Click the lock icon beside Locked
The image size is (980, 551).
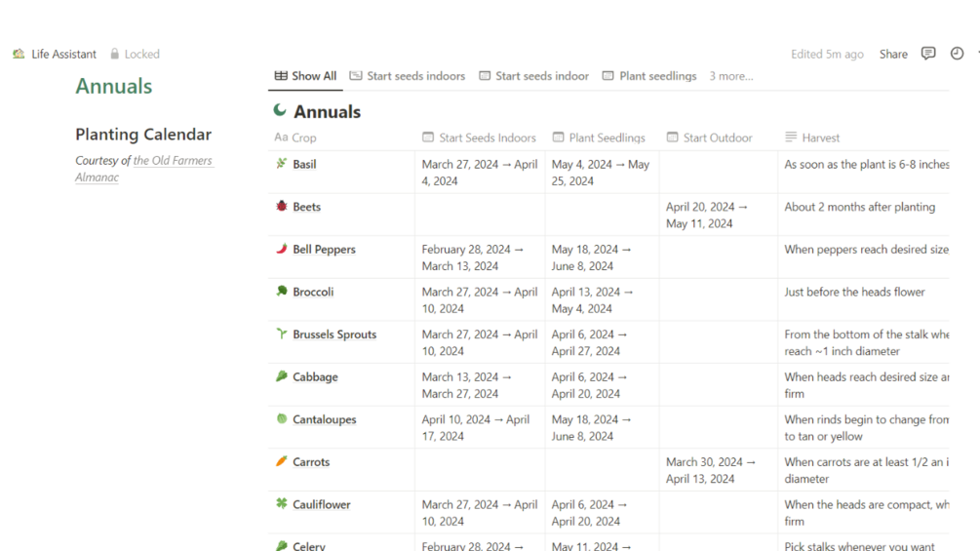tap(115, 55)
